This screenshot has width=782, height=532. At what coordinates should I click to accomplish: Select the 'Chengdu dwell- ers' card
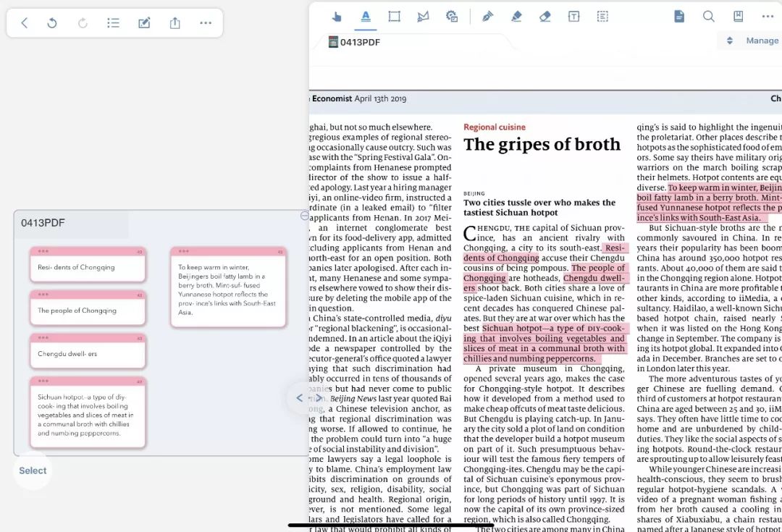pyautogui.click(x=88, y=352)
